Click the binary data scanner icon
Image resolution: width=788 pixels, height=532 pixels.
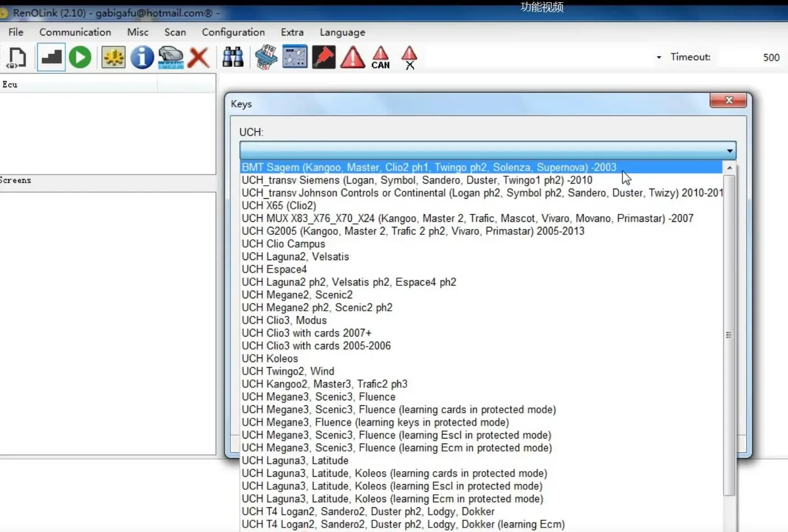[266, 57]
